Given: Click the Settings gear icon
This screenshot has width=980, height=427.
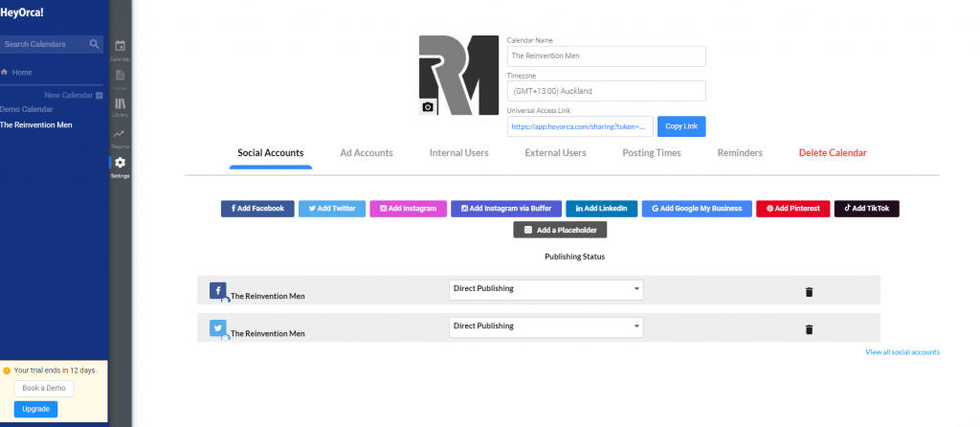Looking at the screenshot, I should pyautogui.click(x=120, y=163).
